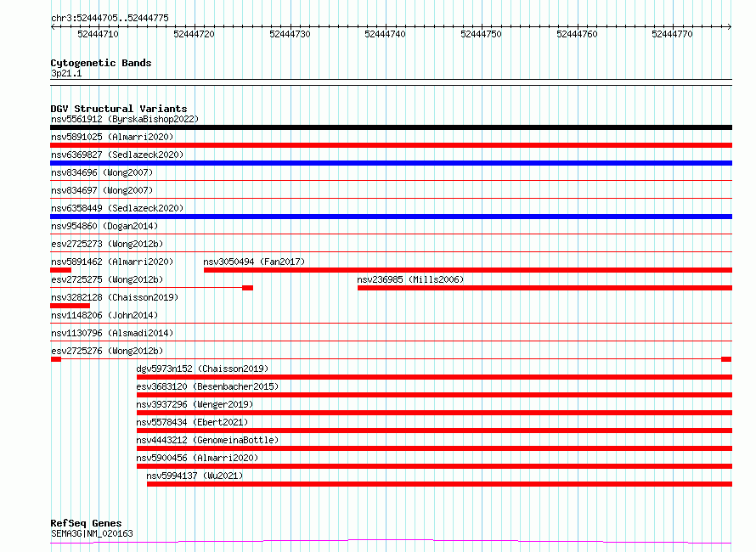Click nsv236985 (Mills2006) label
Image resolution: width=756 pixels, height=552 pixels.
(410, 279)
